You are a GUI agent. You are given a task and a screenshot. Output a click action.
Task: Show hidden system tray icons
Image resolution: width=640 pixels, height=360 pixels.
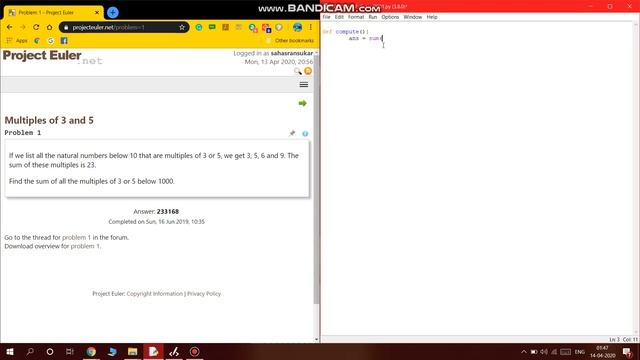(524, 351)
